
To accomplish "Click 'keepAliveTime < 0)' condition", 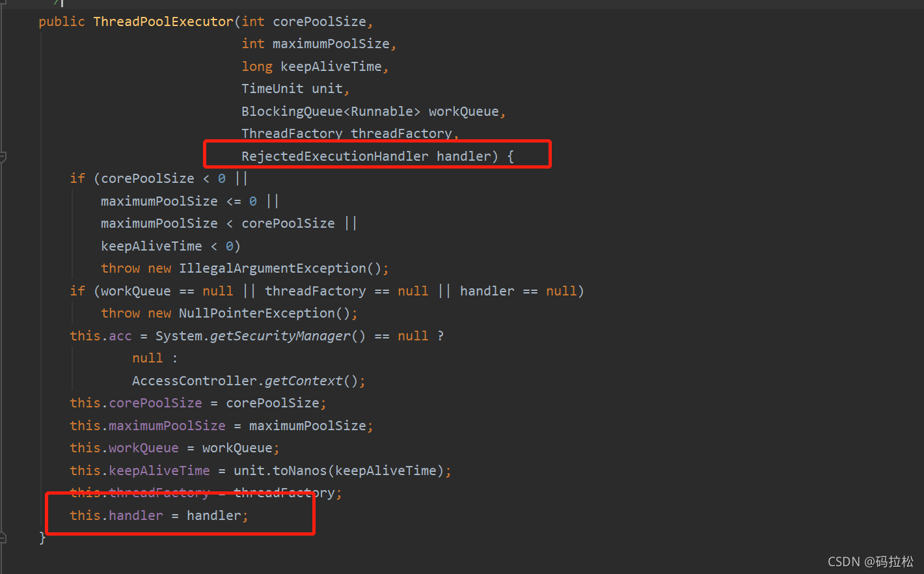I will click(171, 246).
